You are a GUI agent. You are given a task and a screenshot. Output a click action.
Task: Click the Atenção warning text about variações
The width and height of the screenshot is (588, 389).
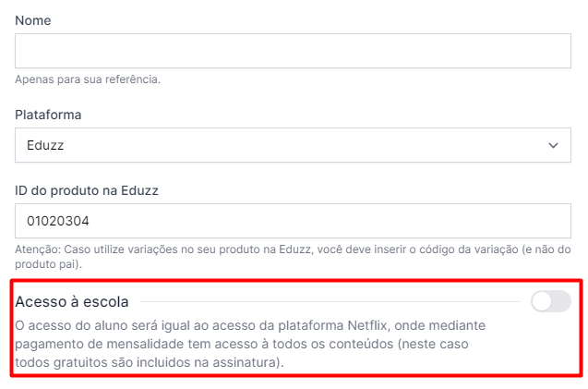click(293, 257)
